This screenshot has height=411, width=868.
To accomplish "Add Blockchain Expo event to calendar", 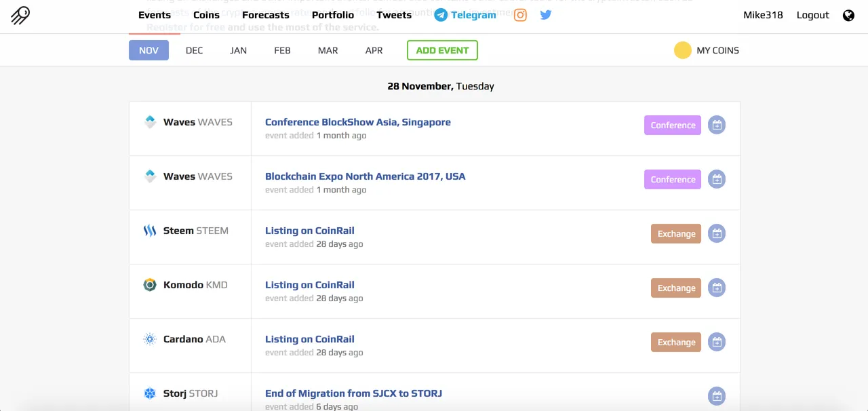I will pyautogui.click(x=717, y=179).
